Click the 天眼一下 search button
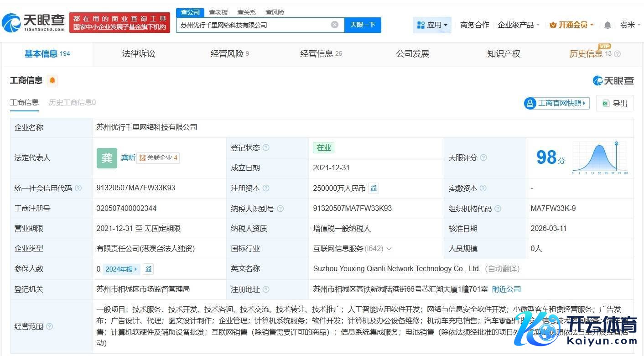 point(363,25)
